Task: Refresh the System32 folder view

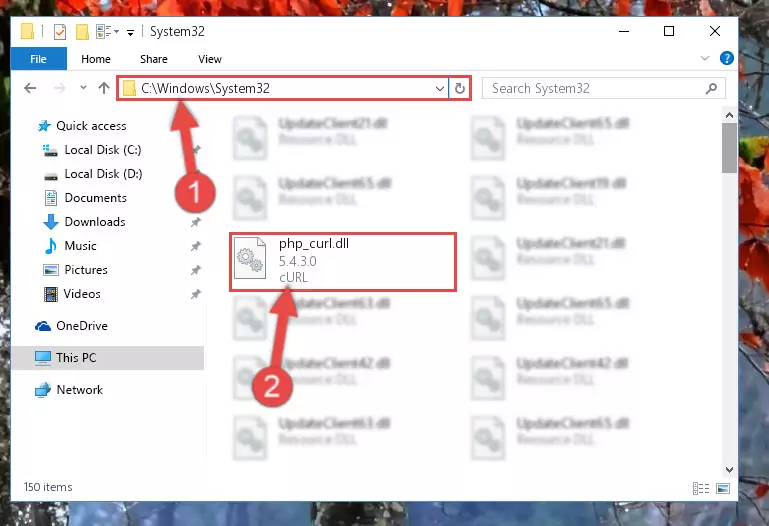Action: 460,88
